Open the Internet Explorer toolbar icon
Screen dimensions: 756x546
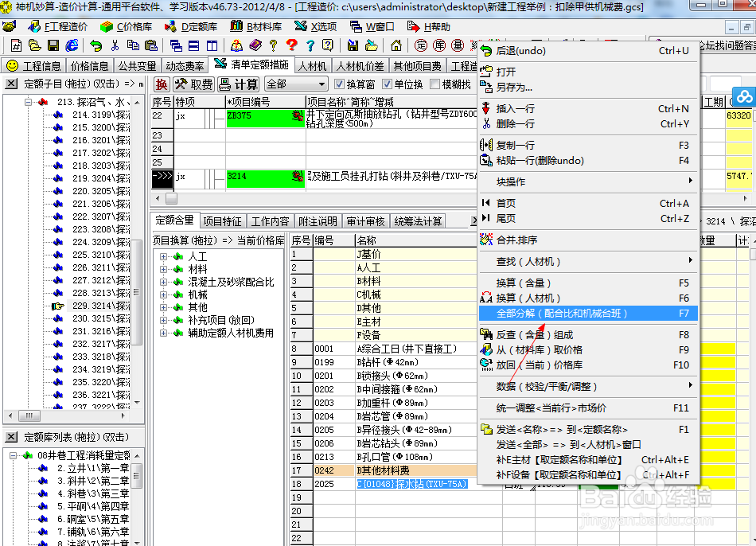[72, 45]
